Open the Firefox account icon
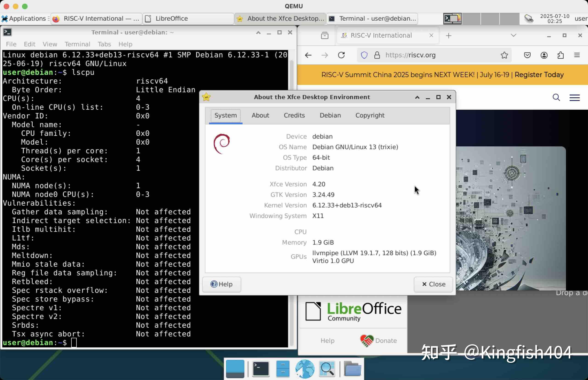This screenshot has height=380, width=588. [544, 55]
